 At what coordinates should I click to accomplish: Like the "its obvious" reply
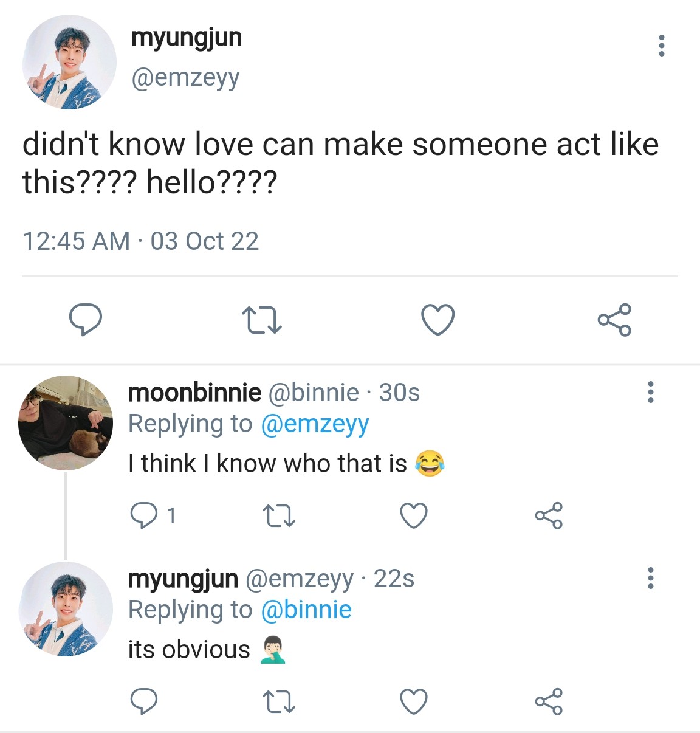point(414,701)
